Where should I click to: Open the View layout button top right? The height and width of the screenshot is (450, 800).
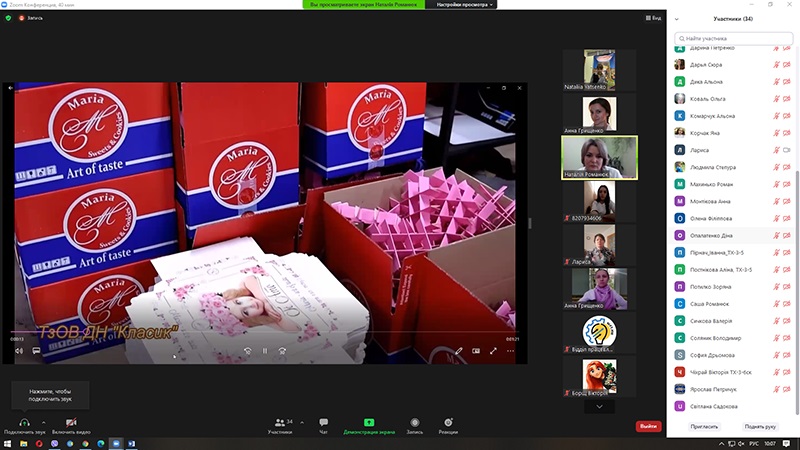(653, 18)
